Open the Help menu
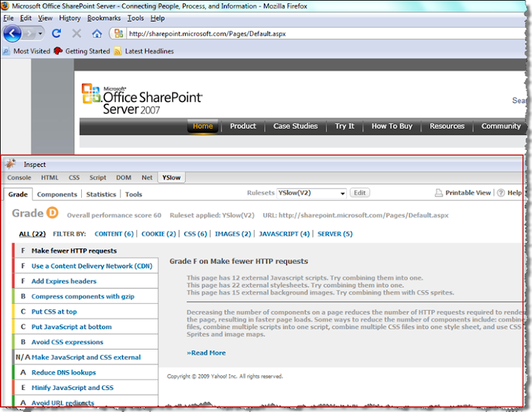The image size is (532, 412). pos(158,18)
